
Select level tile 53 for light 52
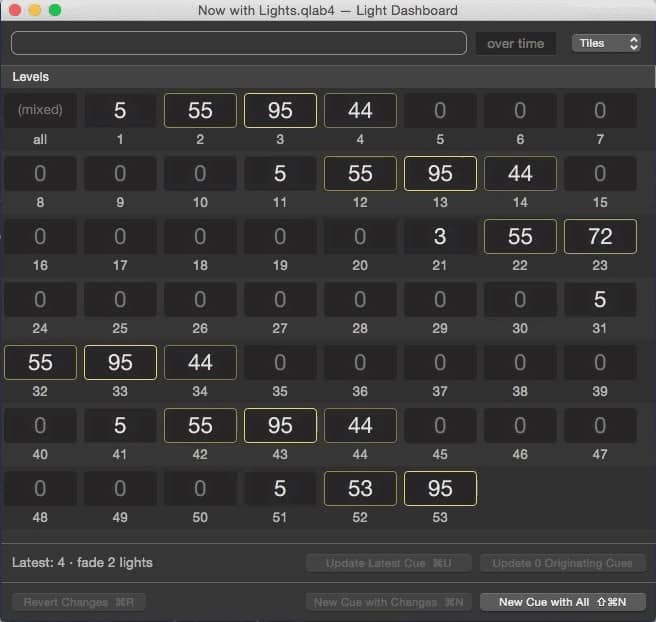tap(360, 489)
